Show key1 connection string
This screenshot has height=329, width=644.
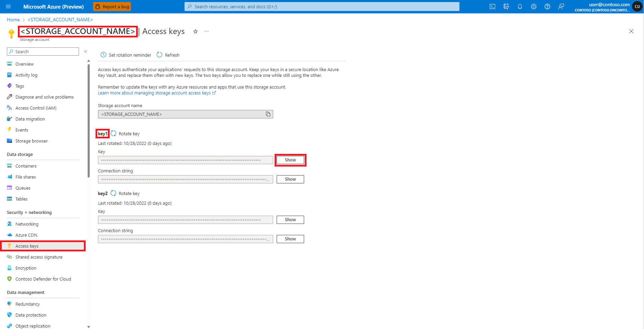pyautogui.click(x=290, y=179)
